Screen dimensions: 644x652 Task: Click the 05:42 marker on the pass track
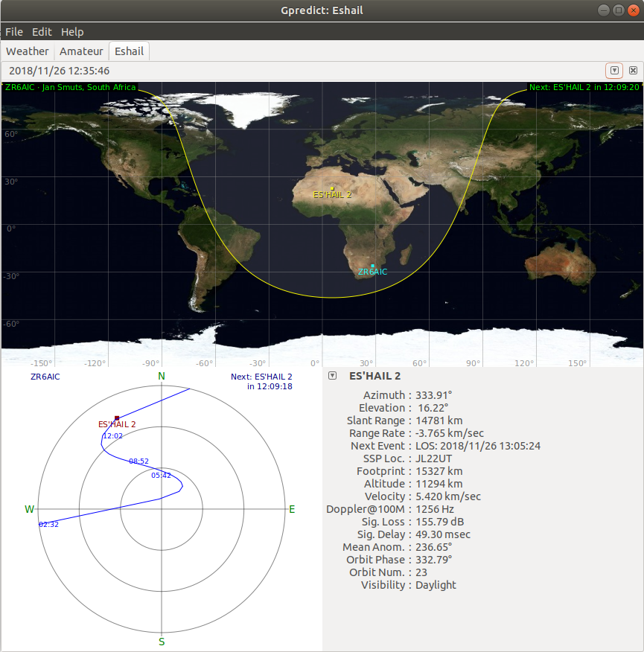click(x=160, y=473)
